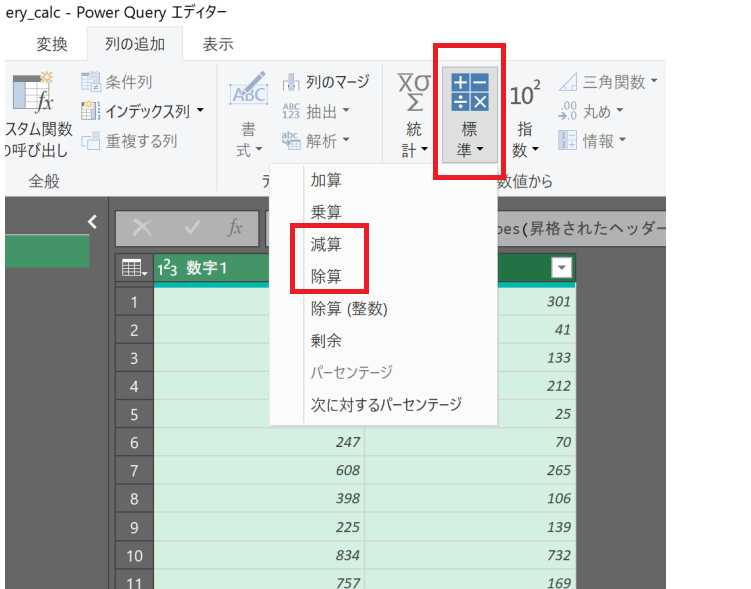The image size is (751, 589).
Task: Click the table icon in grid corner
Action: pyautogui.click(x=130, y=268)
